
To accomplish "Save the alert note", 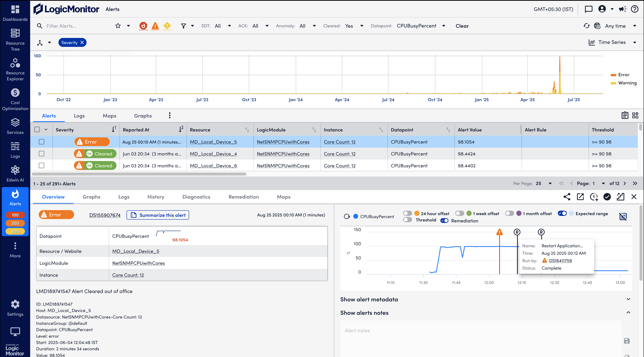I will (627, 341).
